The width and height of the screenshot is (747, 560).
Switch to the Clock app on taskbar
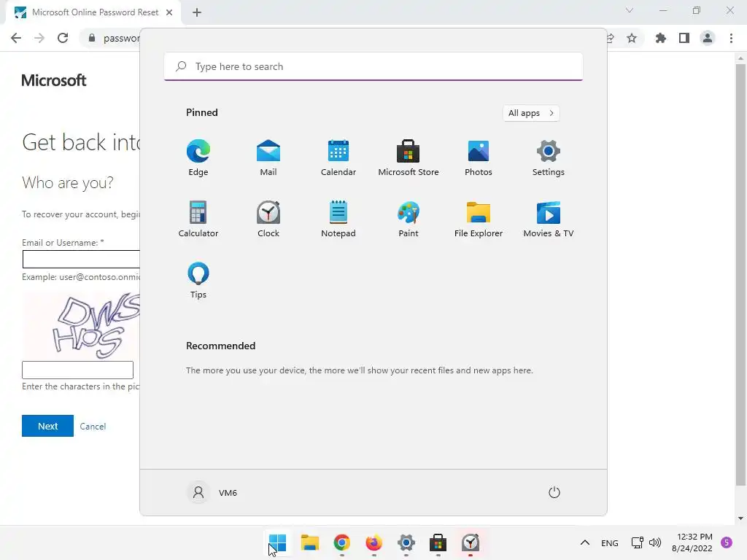pyautogui.click(x=471, y=542)
